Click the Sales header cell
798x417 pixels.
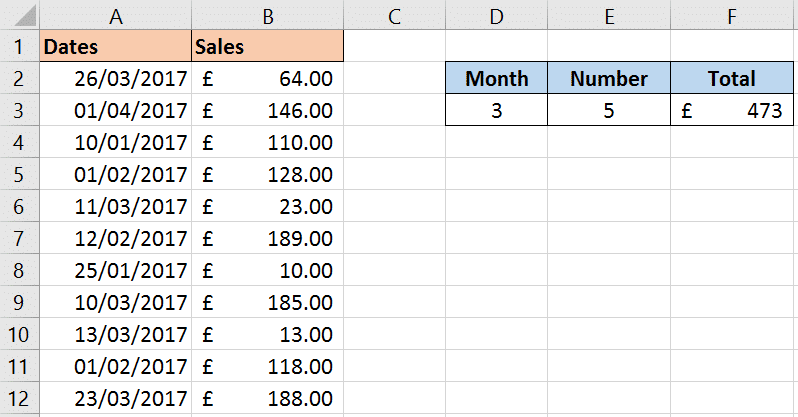pyautogui.click(x=268, y=46)
